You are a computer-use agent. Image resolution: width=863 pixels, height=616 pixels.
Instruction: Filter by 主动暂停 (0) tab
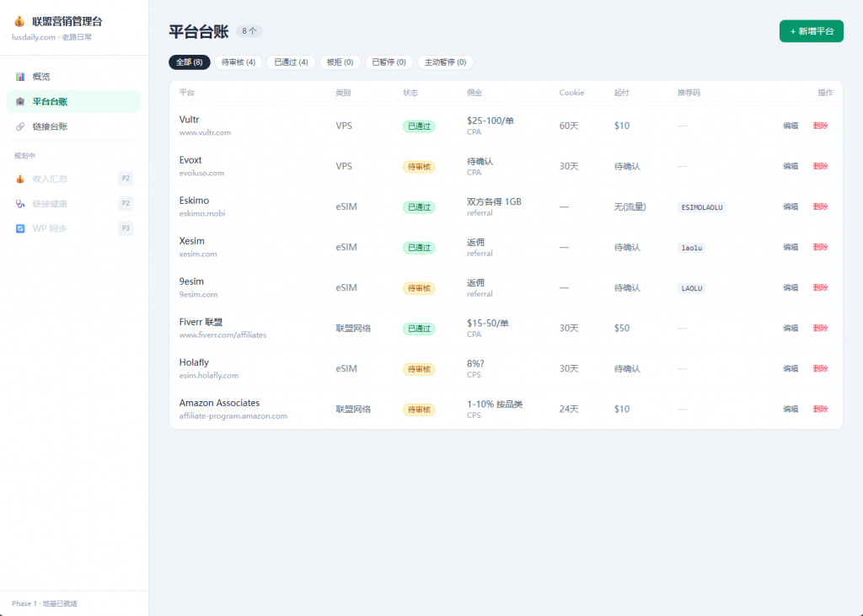(445, 62)
